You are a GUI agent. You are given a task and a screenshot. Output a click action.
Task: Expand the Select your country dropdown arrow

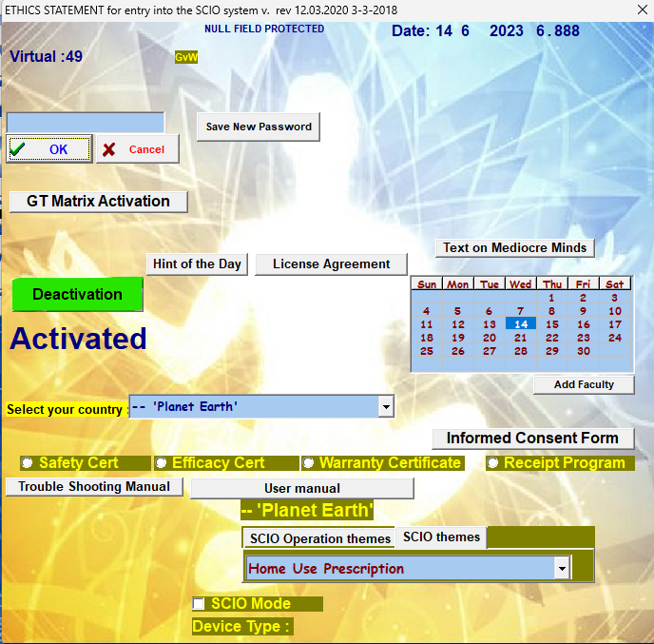(x=386, y=406)
